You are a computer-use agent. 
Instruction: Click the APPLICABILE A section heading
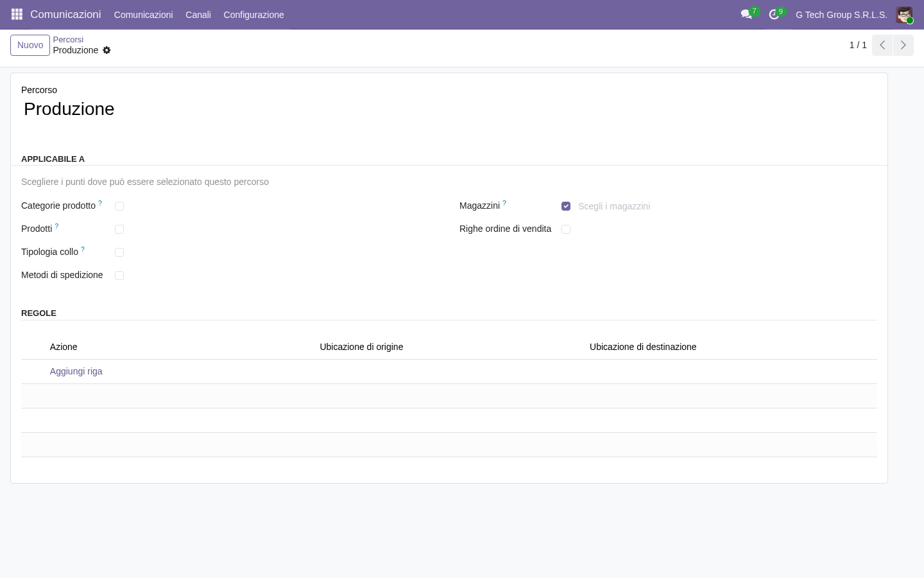click(x=53, y=159)
